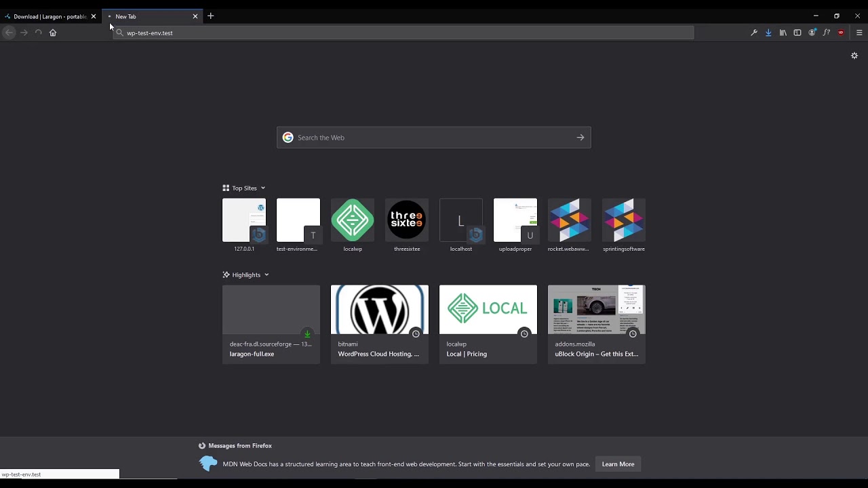Reload the current page

pos(38,33)
